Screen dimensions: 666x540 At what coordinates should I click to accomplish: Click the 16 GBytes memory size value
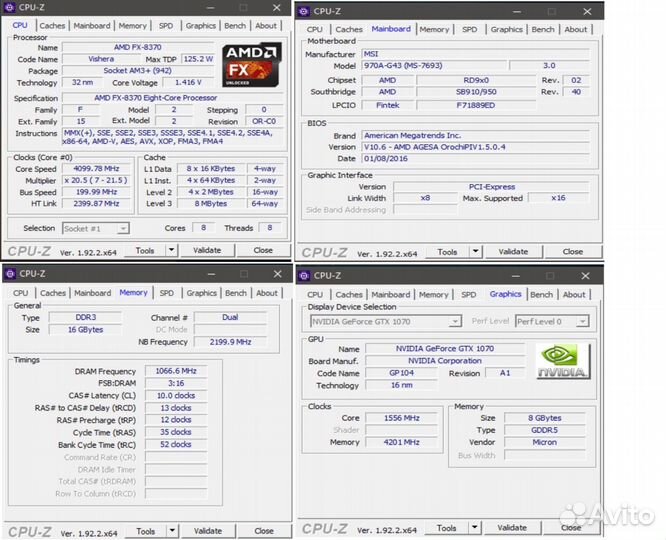(85, 330)
